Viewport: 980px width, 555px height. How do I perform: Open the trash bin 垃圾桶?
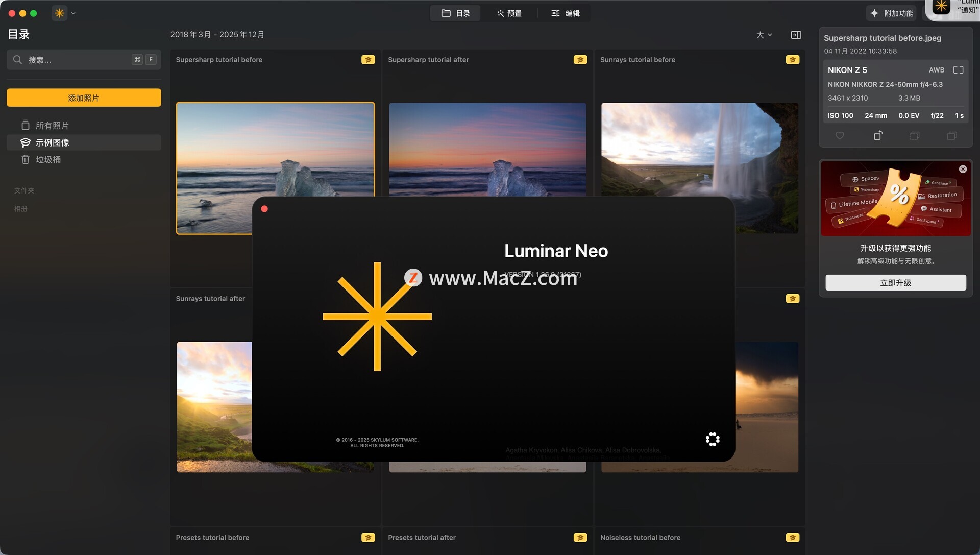coord(48,160)
